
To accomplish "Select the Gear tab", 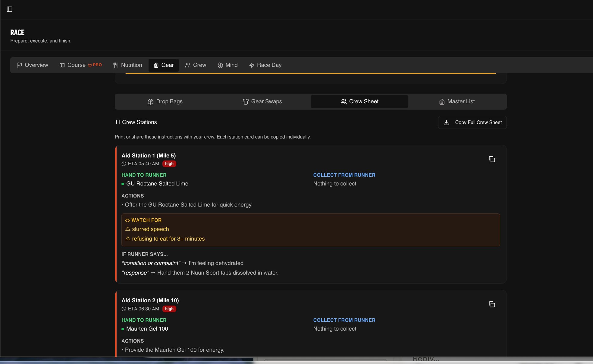I will [164, 65].
